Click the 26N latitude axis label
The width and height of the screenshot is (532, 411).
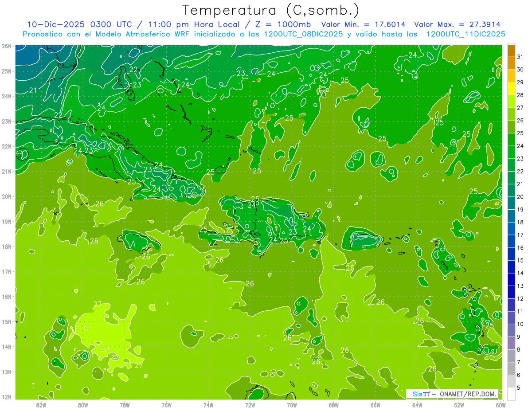(x=6, y=46)
